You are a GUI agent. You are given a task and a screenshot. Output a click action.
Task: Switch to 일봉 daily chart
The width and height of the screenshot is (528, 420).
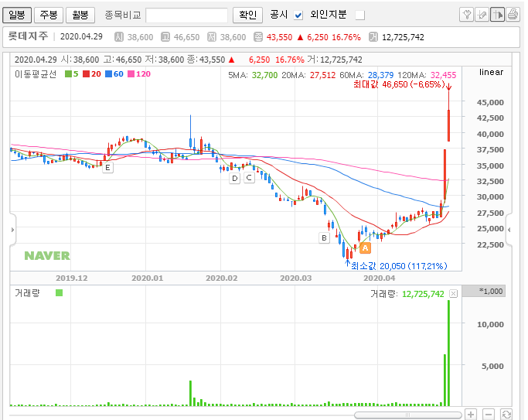pos(17,15)
